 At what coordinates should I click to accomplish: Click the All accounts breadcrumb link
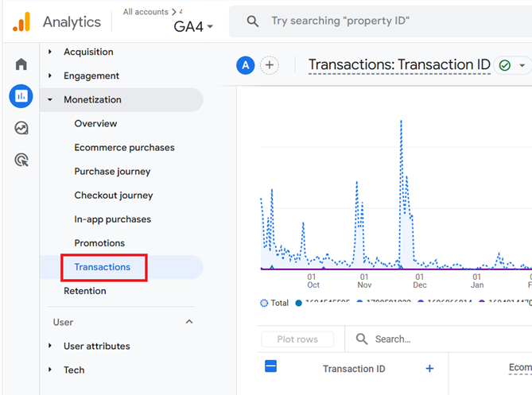pos(146,12)
